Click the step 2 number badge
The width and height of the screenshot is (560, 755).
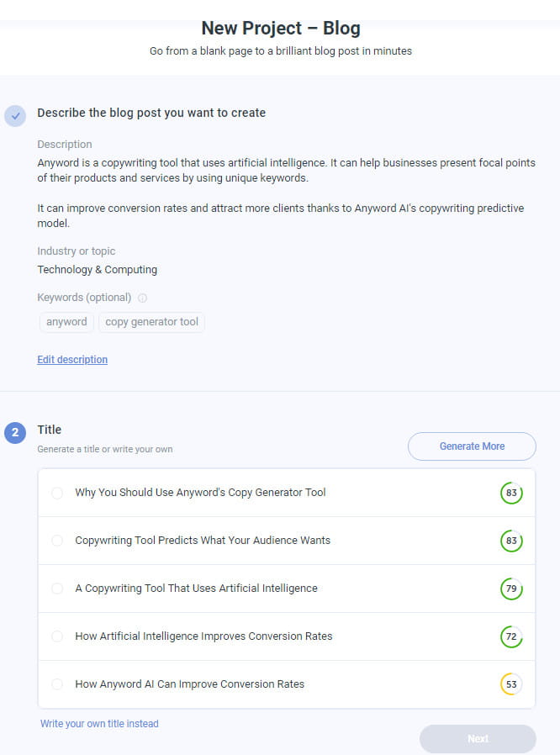(x=15, y=433)
